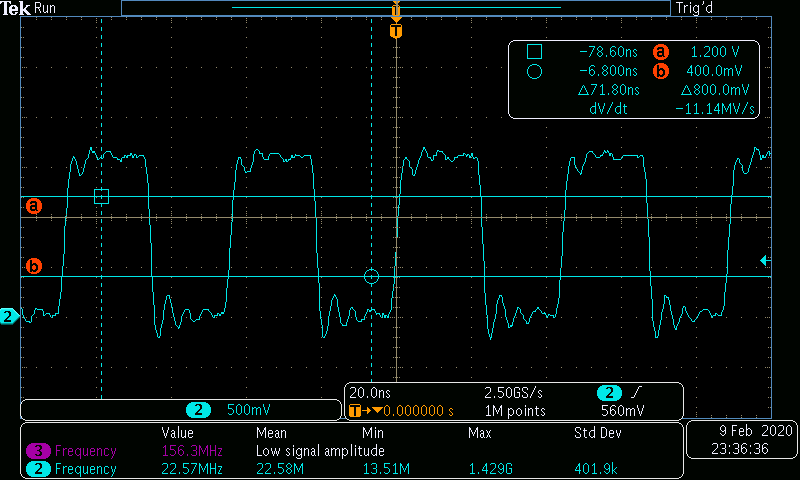Click the channel 2 trigger source badge
This screenshot has width=800, height=480.
(609, 393)
